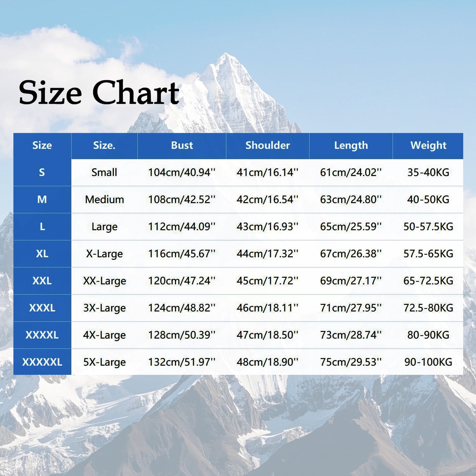Select bust value 120cm/47.24''
This screenshot has height=476, width=476.
pyautogui.click(x=181, y=281)
